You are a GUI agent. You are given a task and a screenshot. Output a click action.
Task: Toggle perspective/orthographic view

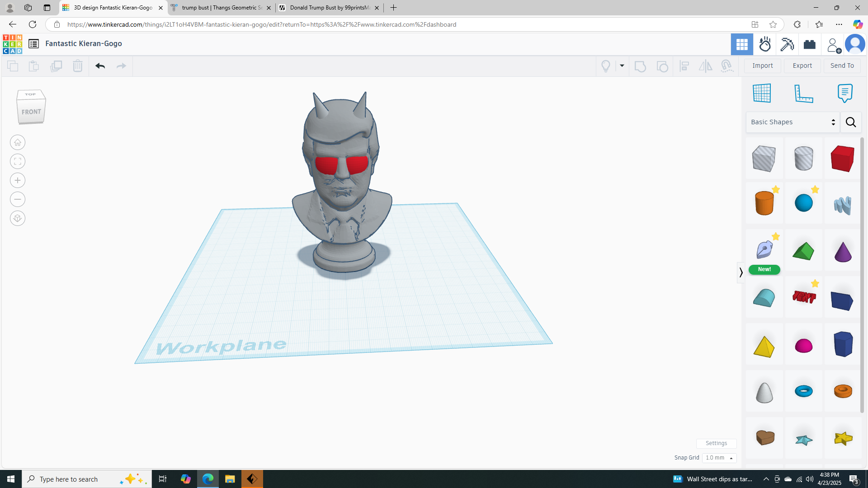click(x=18, y=219)
